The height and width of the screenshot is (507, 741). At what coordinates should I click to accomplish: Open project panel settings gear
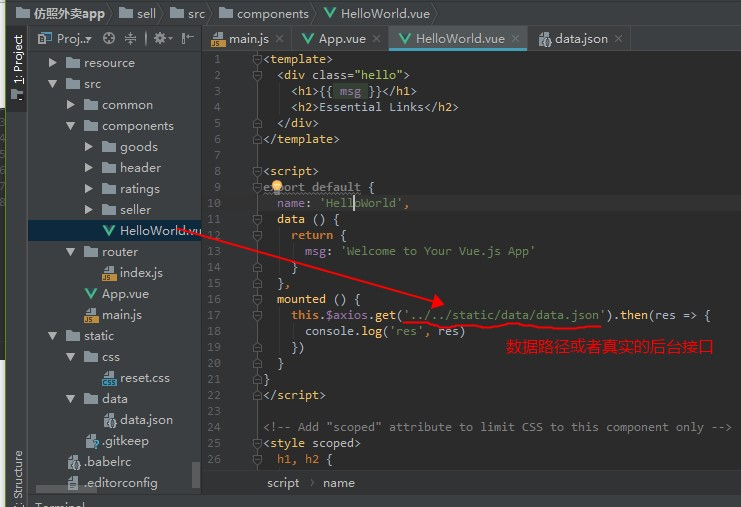click(x=163, y=38)
